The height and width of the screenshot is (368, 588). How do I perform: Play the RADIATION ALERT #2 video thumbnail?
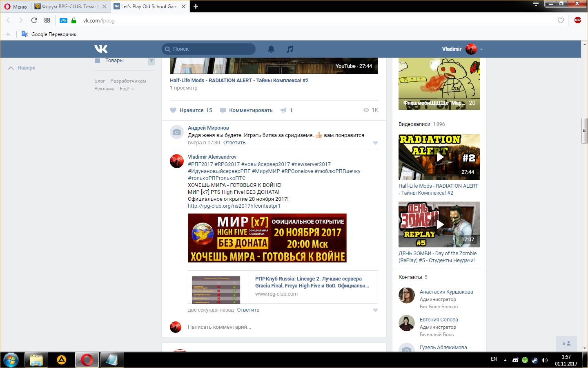coord(439,157)
